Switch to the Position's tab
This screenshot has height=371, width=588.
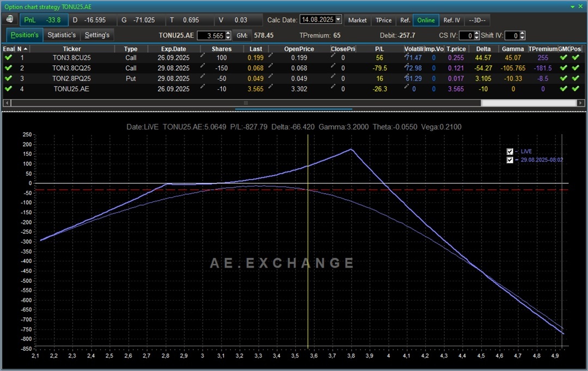point(24,35)
